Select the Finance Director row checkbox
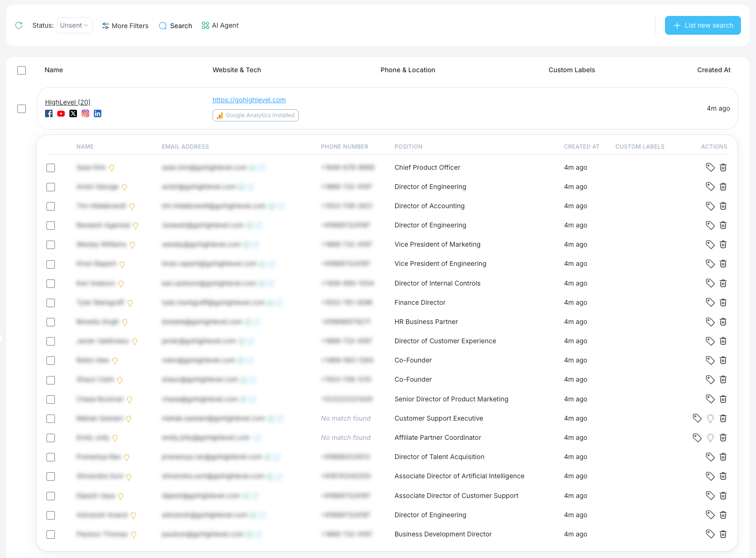 [51, 303]
